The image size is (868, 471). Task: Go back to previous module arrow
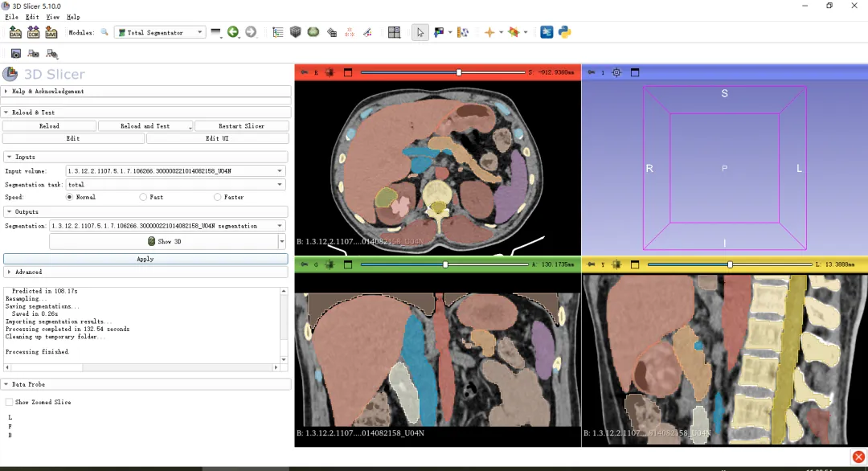point(233,32)
